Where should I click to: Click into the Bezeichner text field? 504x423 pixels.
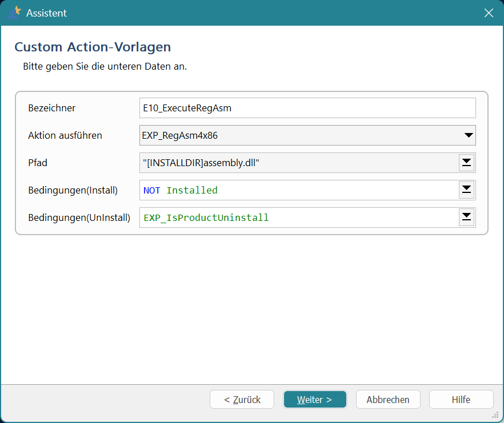coord(307,108)
